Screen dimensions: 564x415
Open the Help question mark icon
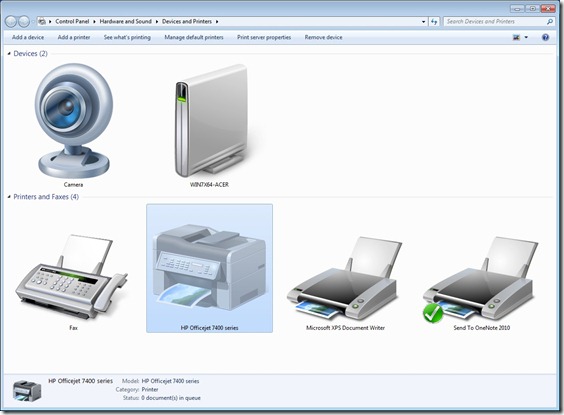(545, 37)
